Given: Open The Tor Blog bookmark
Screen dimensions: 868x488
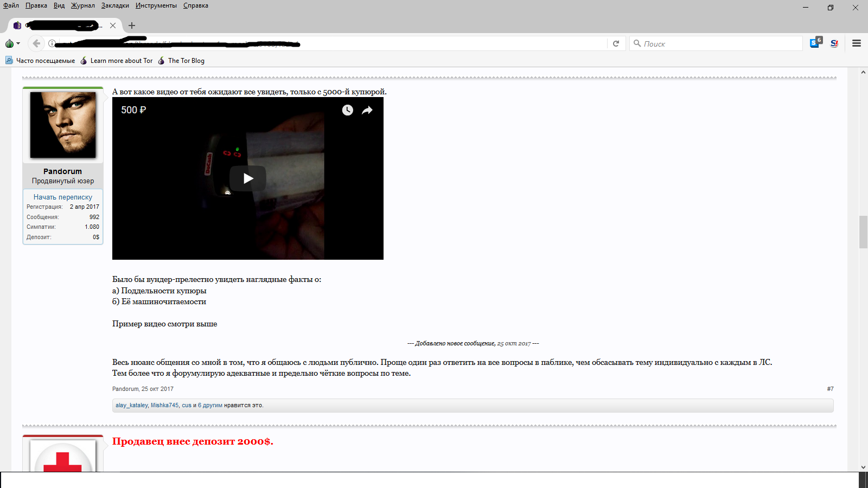Looking at the screenshot, I should 186,61.
